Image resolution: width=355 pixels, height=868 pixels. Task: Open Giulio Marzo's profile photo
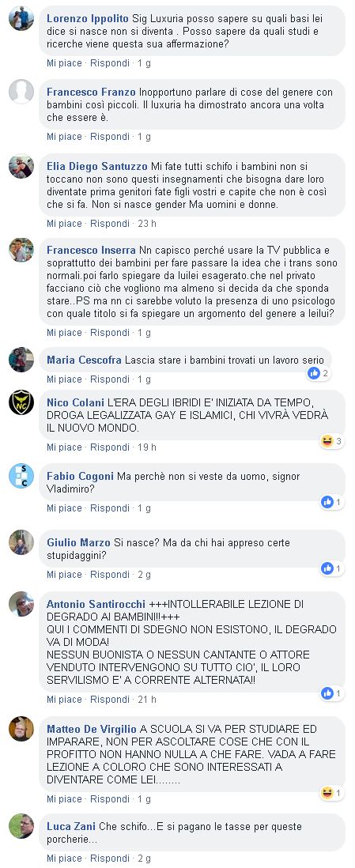(x=21, y=542)
